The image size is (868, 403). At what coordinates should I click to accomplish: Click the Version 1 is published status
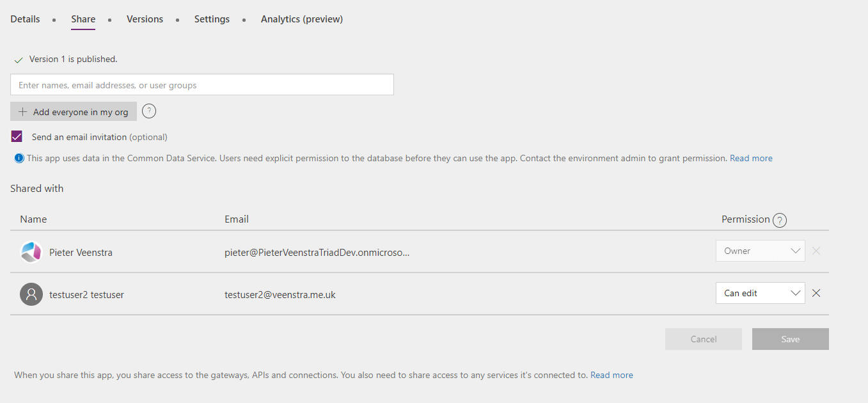tap(73, 59)
